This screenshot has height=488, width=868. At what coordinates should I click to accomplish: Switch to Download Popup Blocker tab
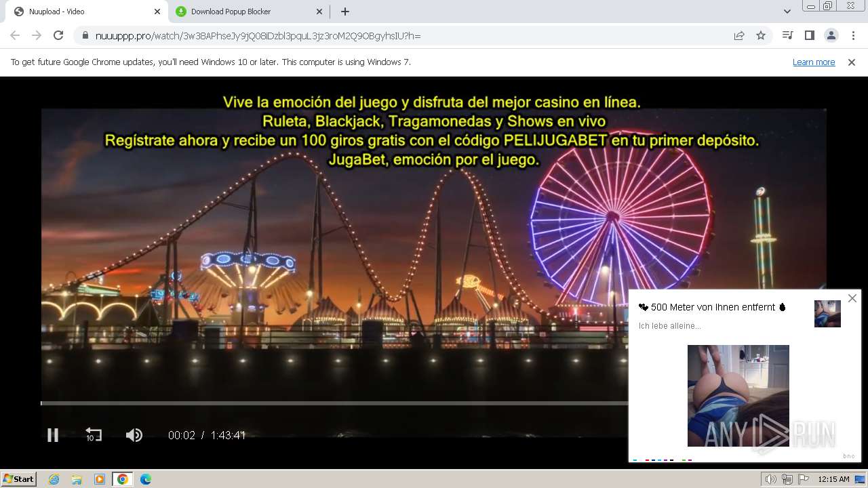[x=248, y=12]
